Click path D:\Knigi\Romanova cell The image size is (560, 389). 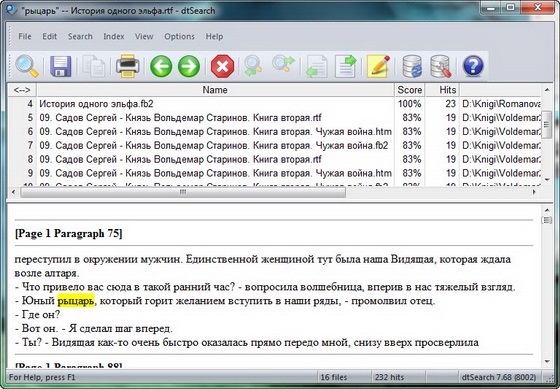501,104
